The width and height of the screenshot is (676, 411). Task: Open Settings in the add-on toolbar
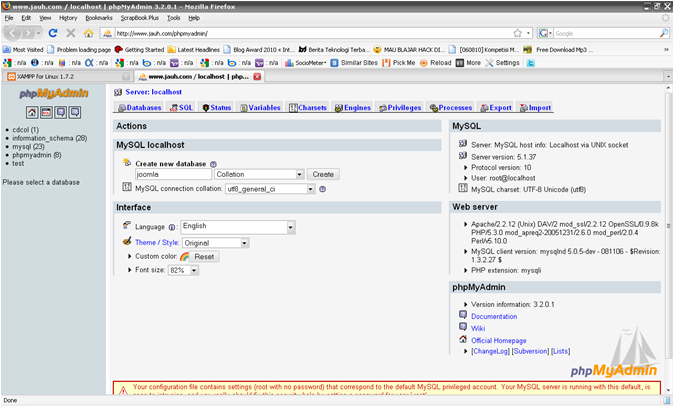coord(502,63)
